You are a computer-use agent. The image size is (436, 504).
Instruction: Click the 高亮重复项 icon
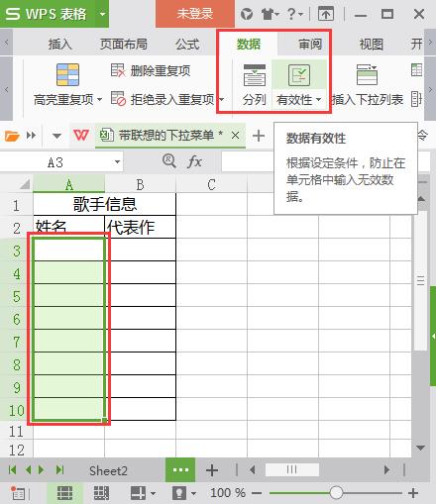tap(67, 74)
